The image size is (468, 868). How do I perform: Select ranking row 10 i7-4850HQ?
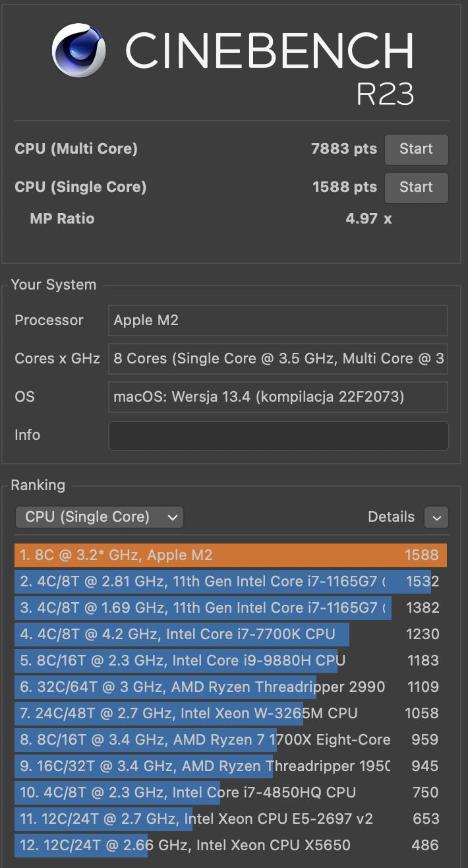click(x=231, y=793)
